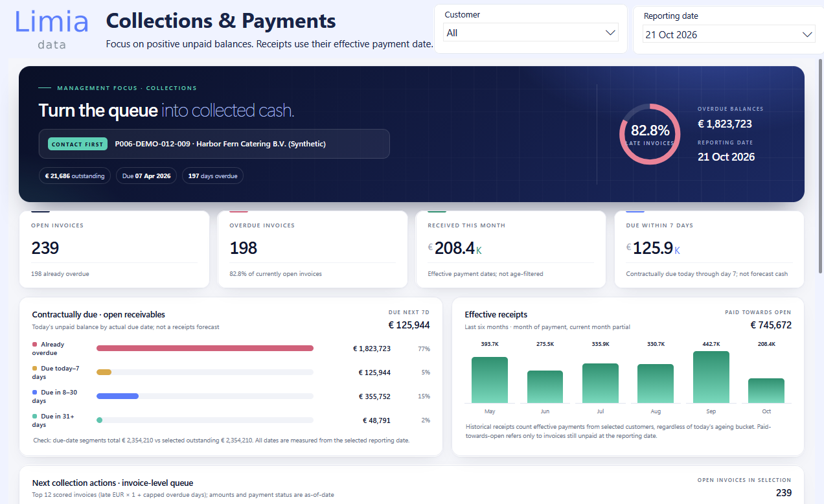
Task: Click the € 48,791 amount in the list
Action: click(x=376, y=420)
